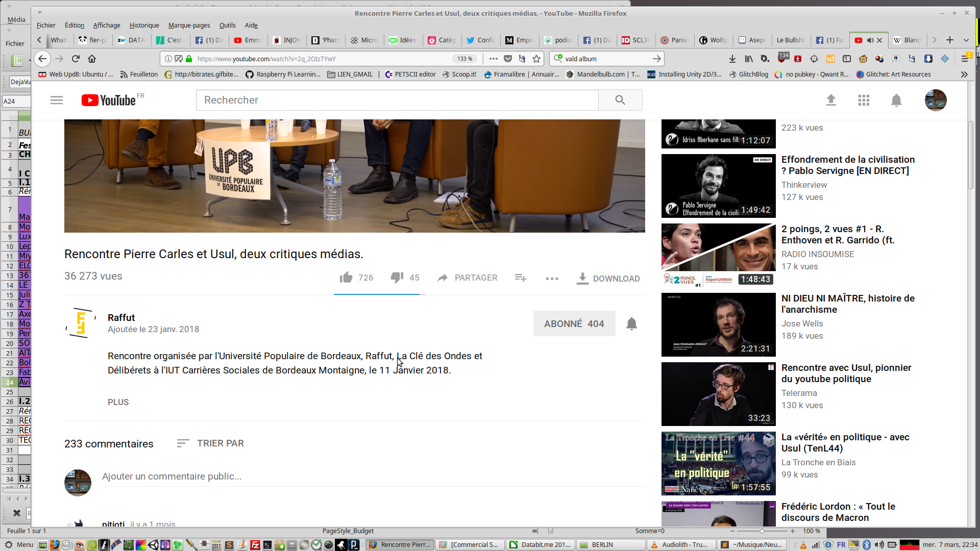Open YouTube apps grid icon

864,100
